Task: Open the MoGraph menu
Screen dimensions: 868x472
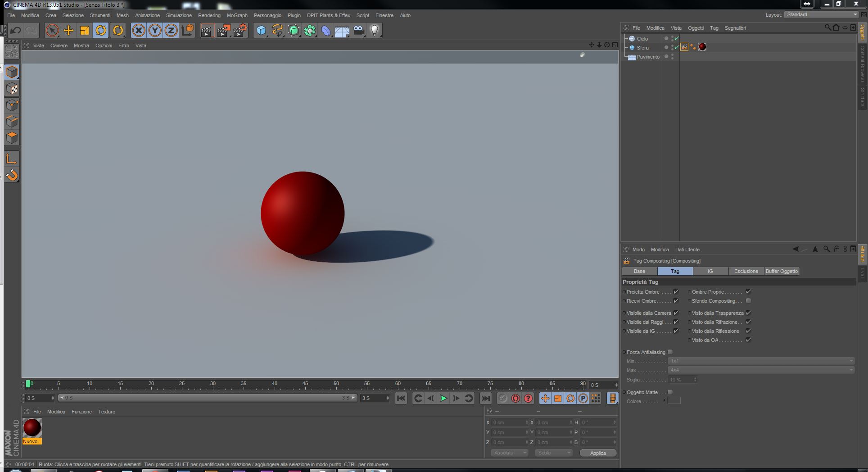Action: pyautogui.click(x=237, y=15)
